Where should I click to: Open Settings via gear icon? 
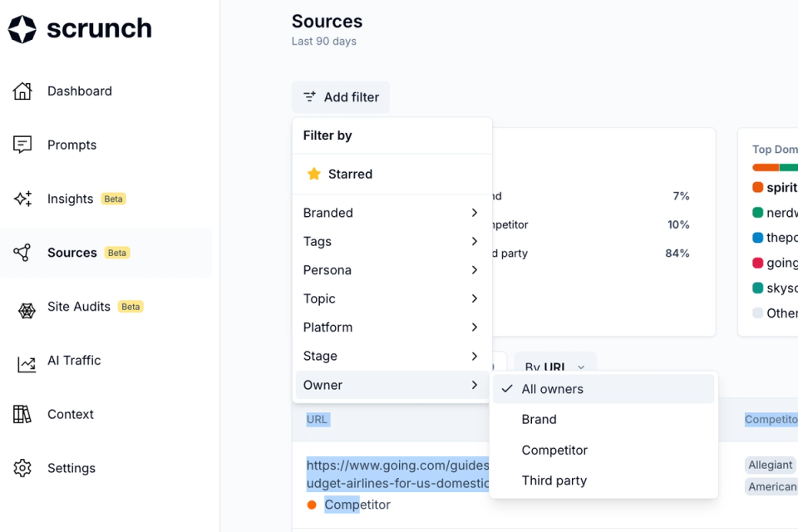click(22, 468)
